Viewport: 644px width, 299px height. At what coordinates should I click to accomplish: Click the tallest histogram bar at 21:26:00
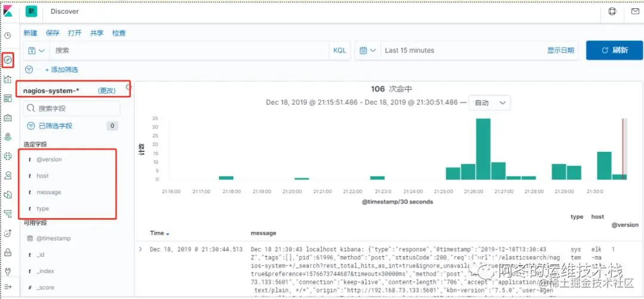pos(483,149)
